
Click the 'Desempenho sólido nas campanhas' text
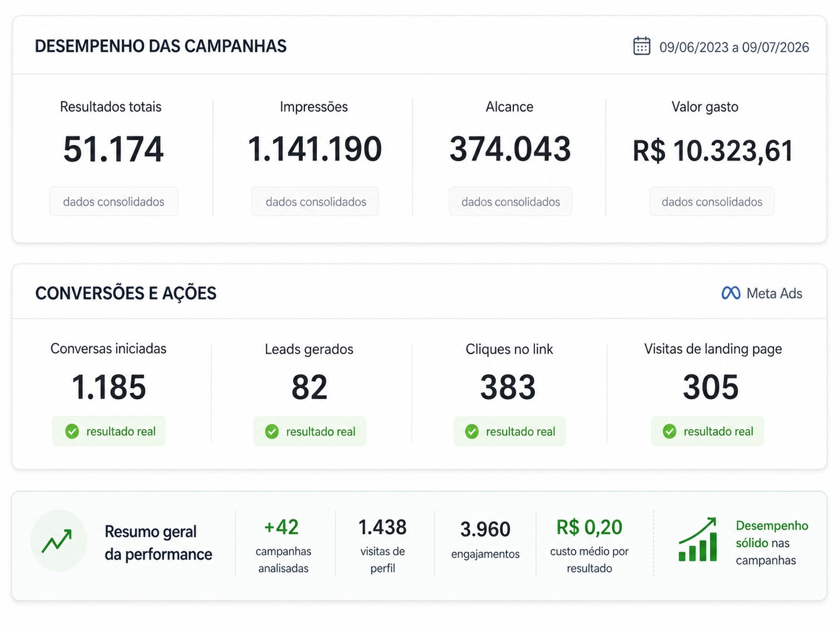click(772, 543)
